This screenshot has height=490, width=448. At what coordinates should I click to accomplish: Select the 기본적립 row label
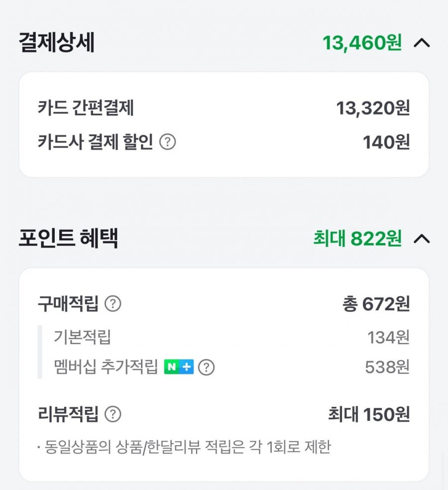(x=83, y=337)
